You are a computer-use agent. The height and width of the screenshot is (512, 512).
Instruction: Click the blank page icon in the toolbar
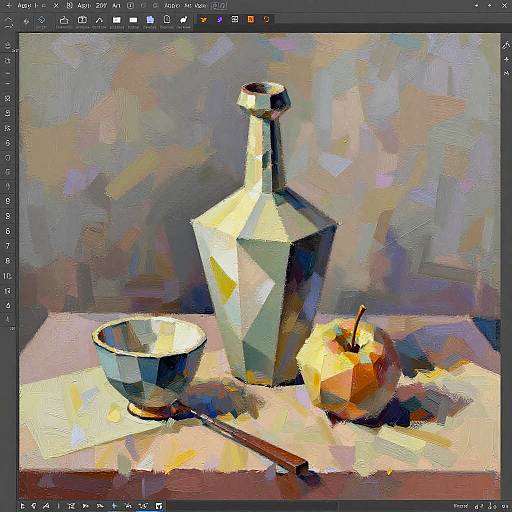click(x=167, y=20)
